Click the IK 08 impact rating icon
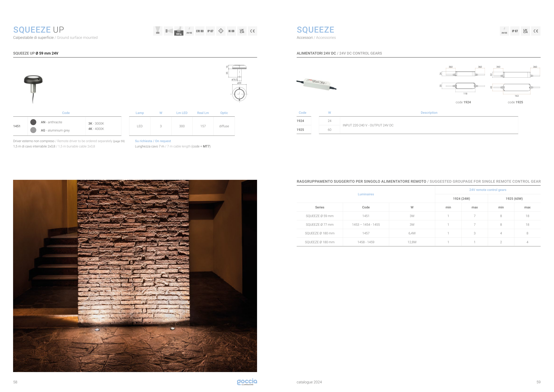Image resolution: width=554 pixels, height=392 pixels. 231,31
